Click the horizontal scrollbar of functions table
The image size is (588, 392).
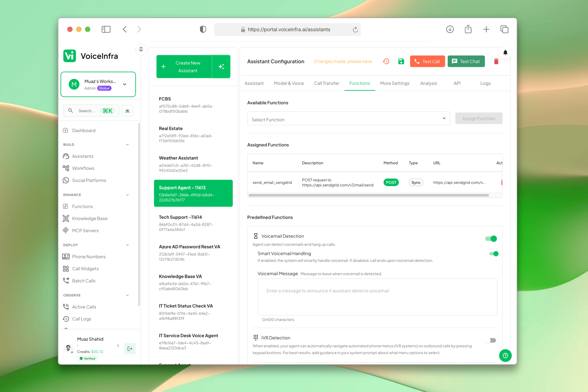[x=369, y=195]
